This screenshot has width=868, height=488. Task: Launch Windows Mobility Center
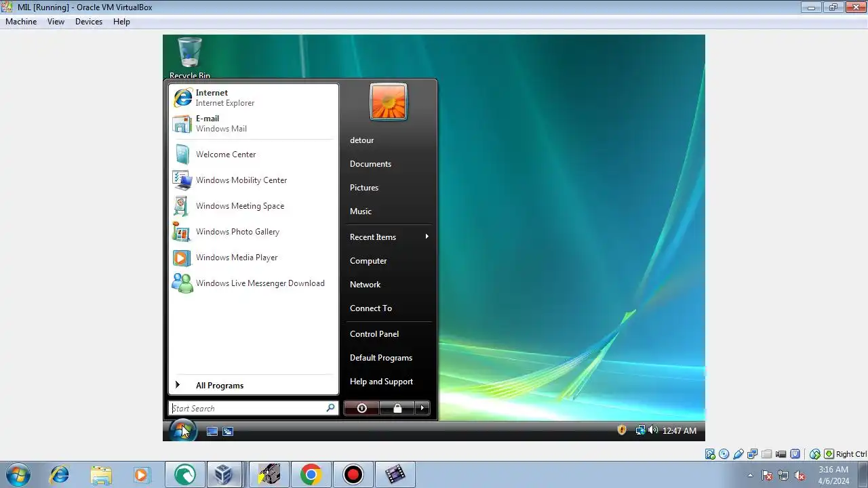click(x=253, y=180)
